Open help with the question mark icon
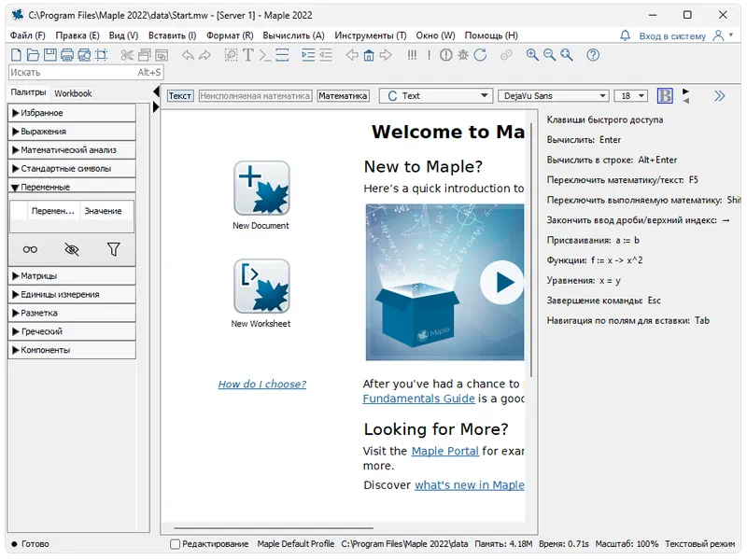747x560 pixels. coord(593,55)
